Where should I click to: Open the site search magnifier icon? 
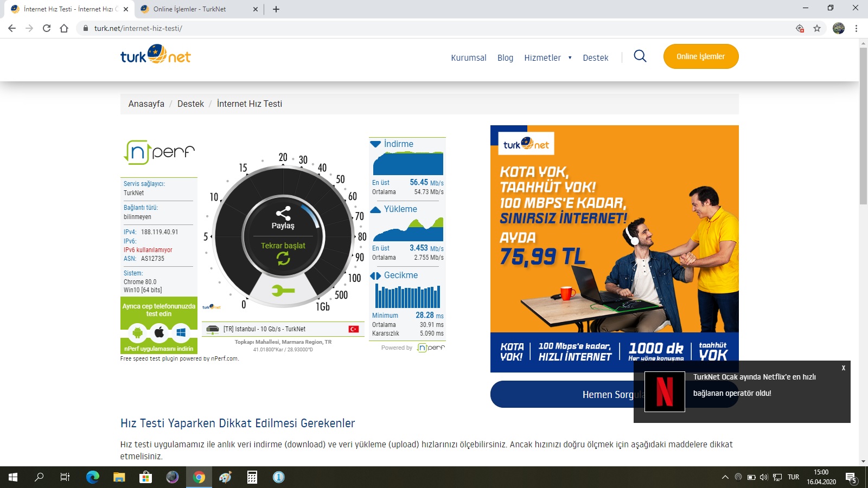(640, 56)
